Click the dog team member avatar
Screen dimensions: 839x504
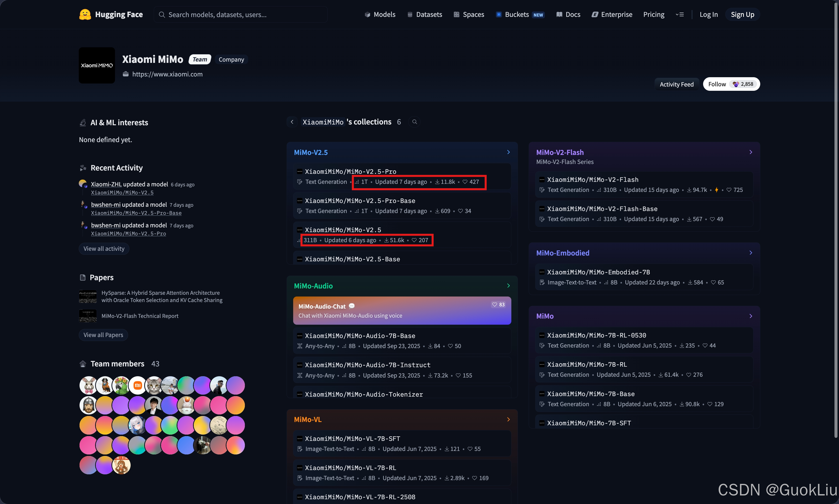[x=105, y=386]
